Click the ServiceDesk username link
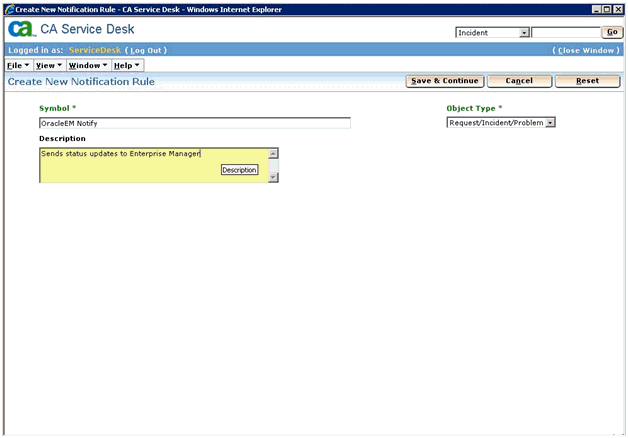This screenshot has height=438, width=628. pos(95,50)
